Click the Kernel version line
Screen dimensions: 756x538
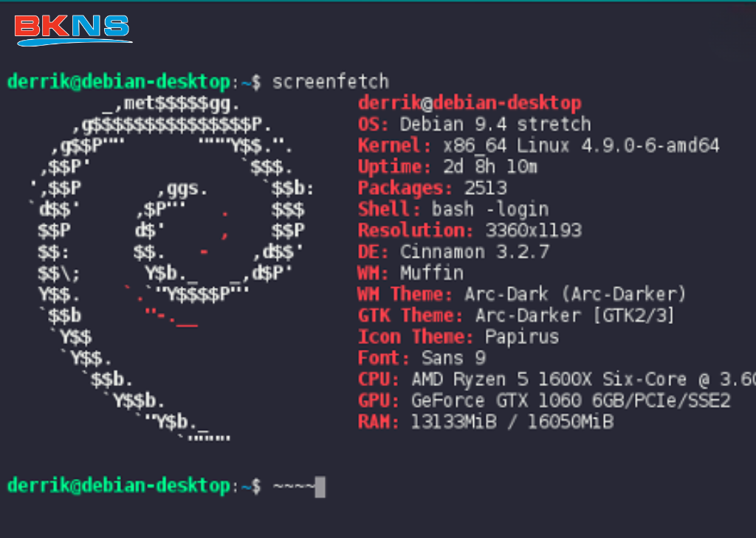538,145
